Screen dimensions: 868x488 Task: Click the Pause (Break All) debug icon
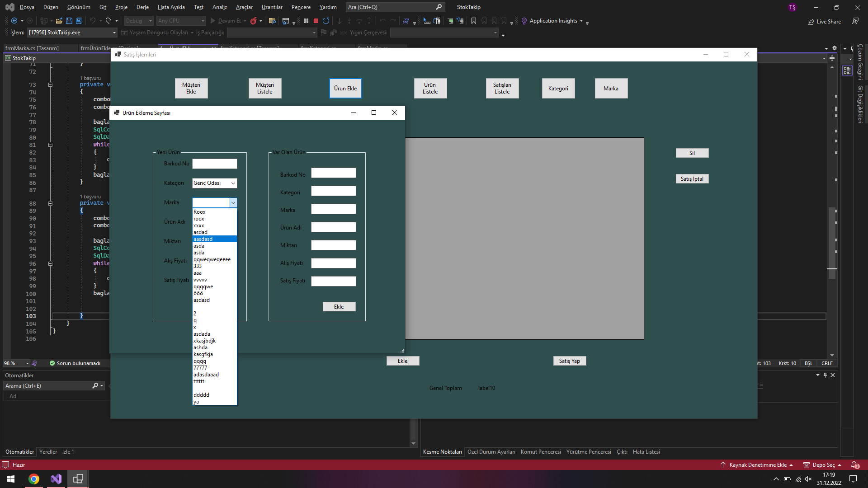(x=306, y=21)
